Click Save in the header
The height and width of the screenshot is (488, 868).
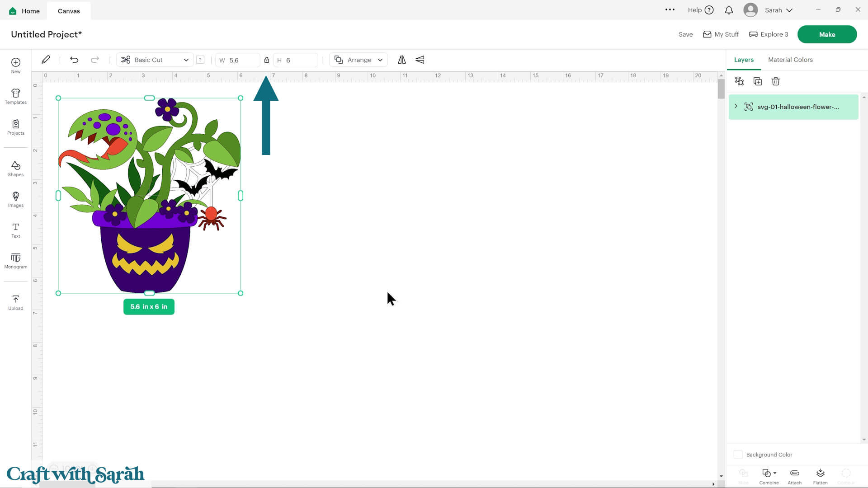click(x=685, y=34)
